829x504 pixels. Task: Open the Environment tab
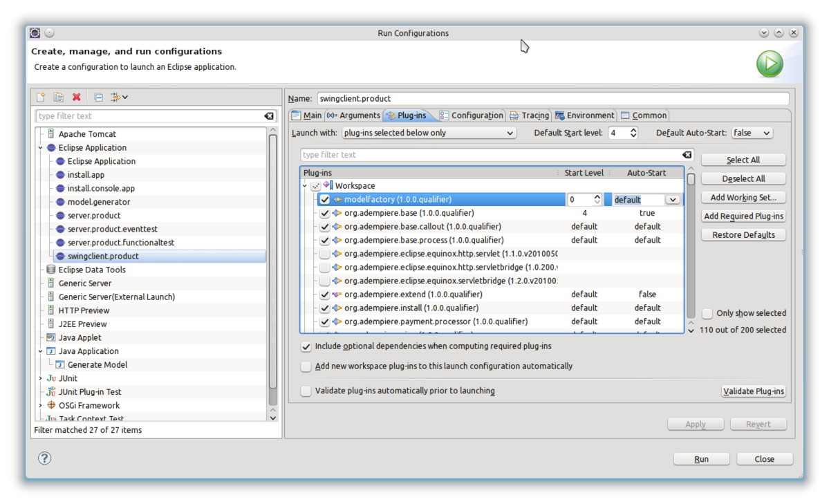[x=584, y=115]
